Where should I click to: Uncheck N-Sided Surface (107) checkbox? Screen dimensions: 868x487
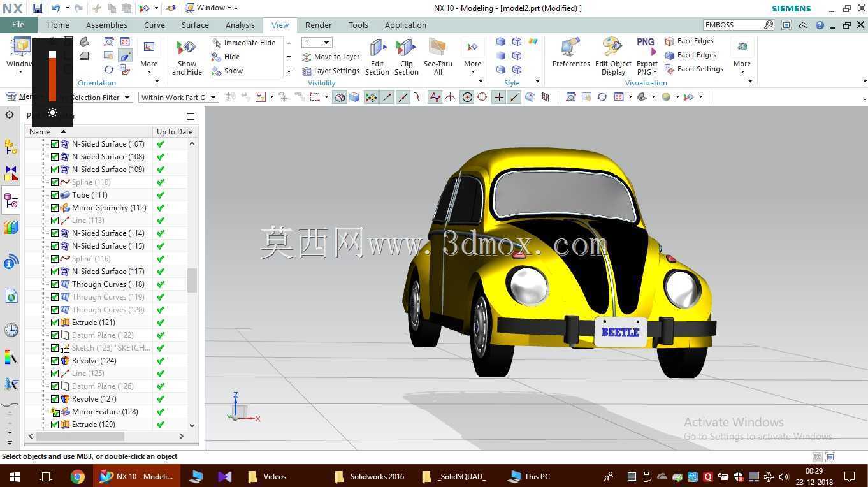(x=55, y=144)
